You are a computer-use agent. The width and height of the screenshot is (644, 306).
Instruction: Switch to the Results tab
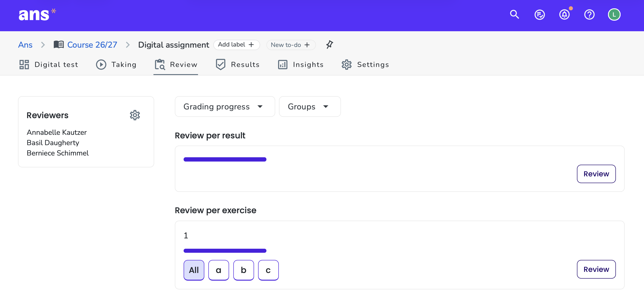237,64
